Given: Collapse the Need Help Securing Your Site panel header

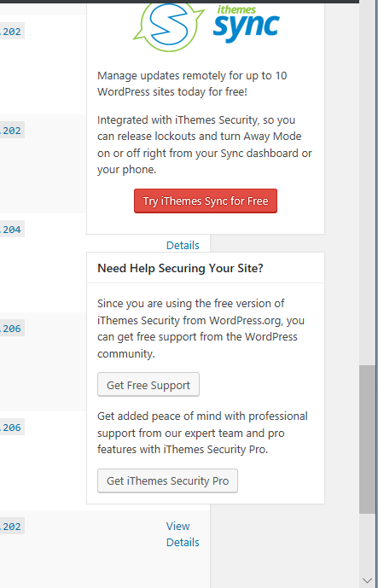Looking at the screenshot, I should pos(206,268).
